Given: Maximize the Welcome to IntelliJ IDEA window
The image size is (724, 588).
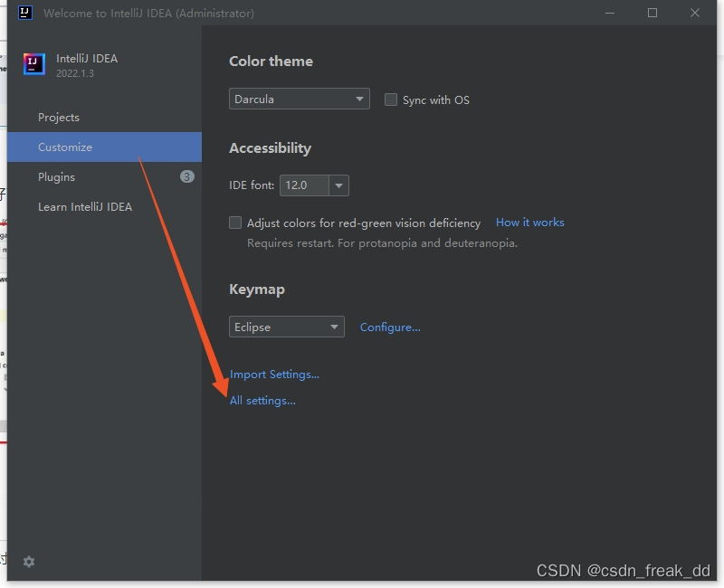Looking at the screenshot, I should [653, 13].
